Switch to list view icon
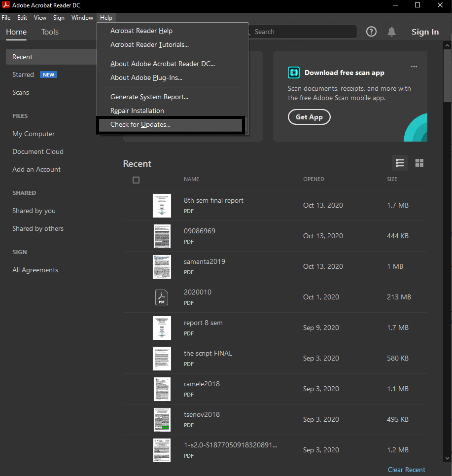Viewport: 452px width, 476px height. pos(400,163)
